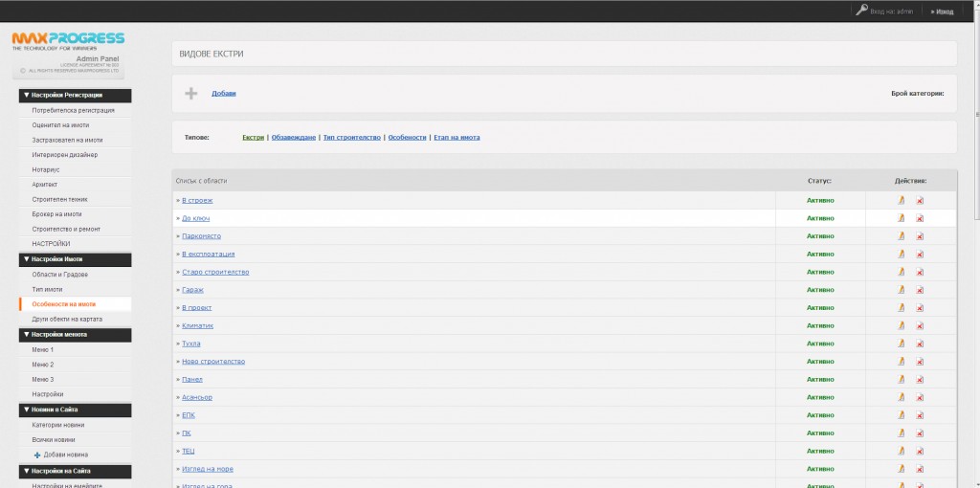Edit the 'Панел' entry

coord(901,379)
